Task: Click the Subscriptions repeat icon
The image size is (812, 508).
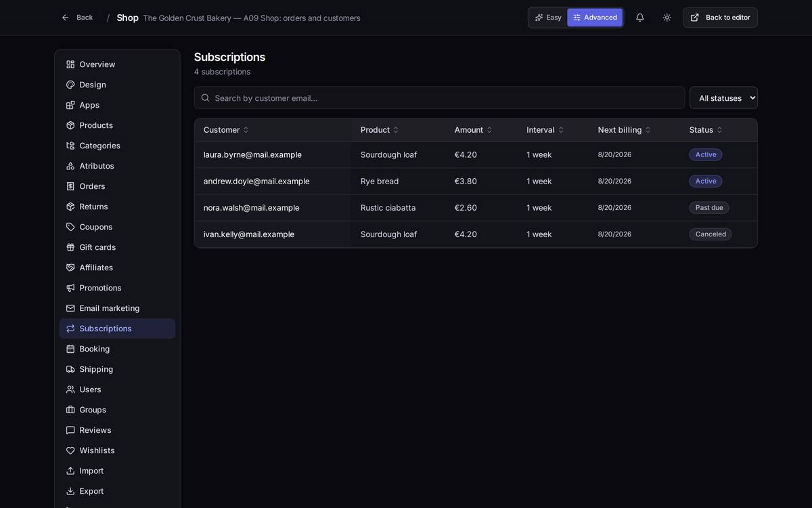Action: [x=70, y=329]
